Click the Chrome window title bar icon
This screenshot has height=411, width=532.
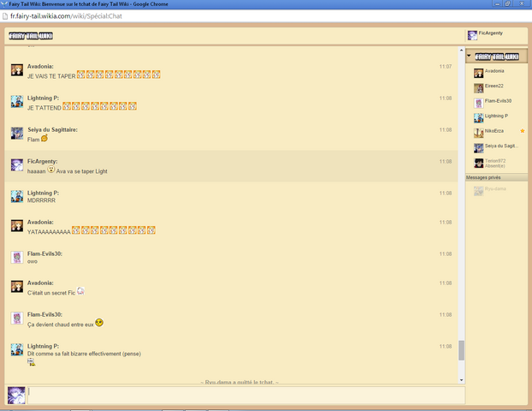tap(4, 4)
